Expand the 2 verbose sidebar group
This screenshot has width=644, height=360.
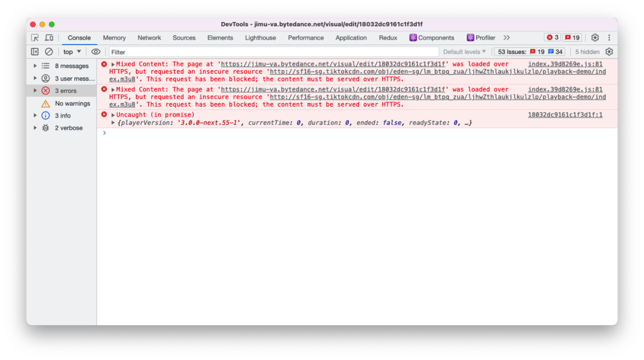[35, 128]
